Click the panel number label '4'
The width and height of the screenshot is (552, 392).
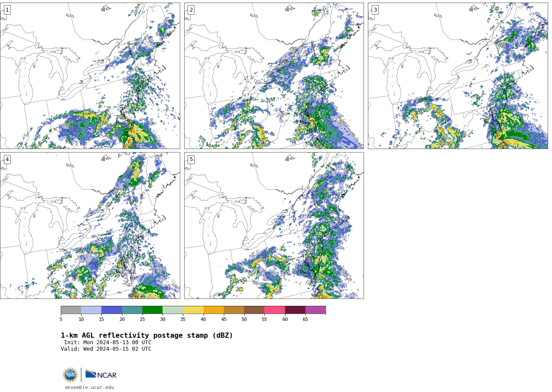click(7, 159)
